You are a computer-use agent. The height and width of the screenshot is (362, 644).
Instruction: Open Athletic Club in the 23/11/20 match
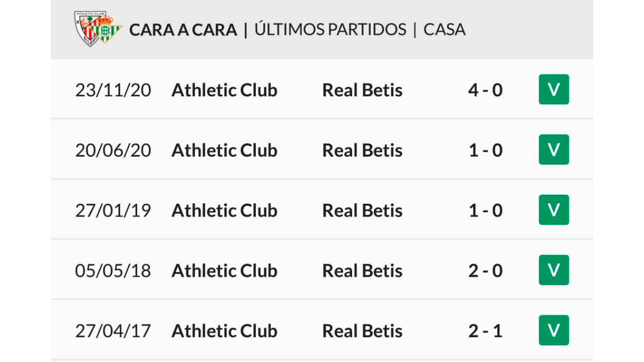click(x=225, y=90)
